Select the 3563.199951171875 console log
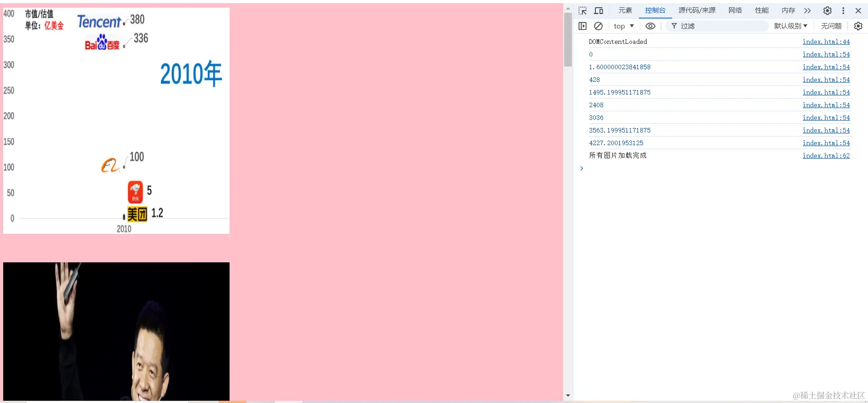 click(x=619, y=130)
